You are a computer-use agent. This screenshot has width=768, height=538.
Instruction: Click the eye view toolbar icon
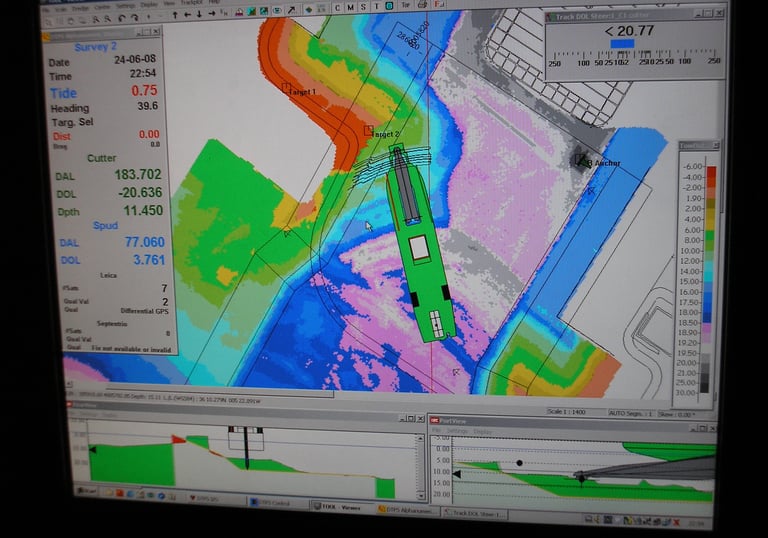coord(277,11)
